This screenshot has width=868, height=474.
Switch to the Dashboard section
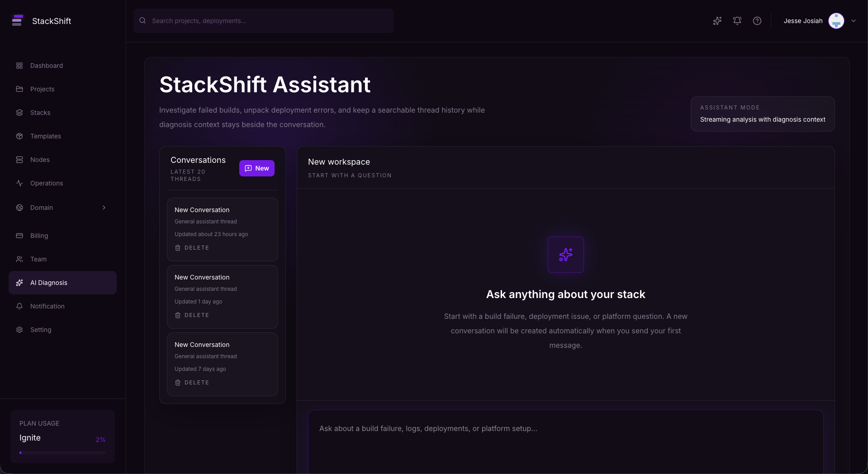click(46, 65)
